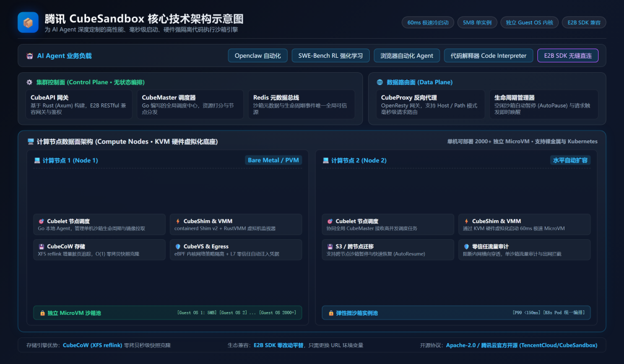Click the AI Agent robot icon

pos(29,56)
